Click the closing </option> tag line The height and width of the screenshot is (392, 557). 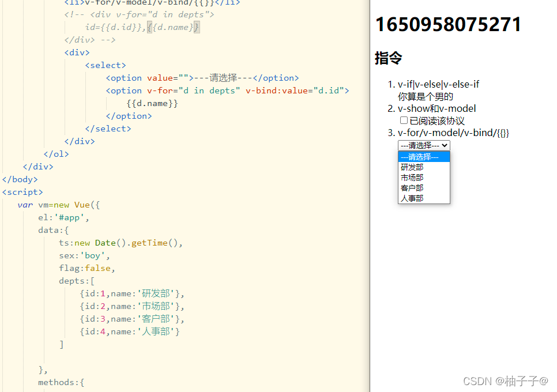pos(129,116)
